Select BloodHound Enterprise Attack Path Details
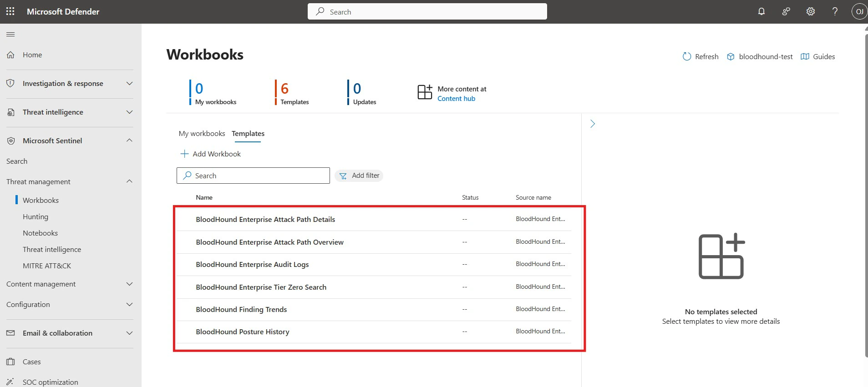 point(265,219)
